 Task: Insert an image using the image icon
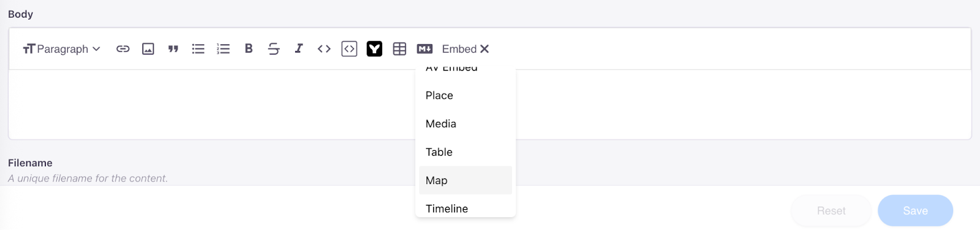tap(148, 49)
